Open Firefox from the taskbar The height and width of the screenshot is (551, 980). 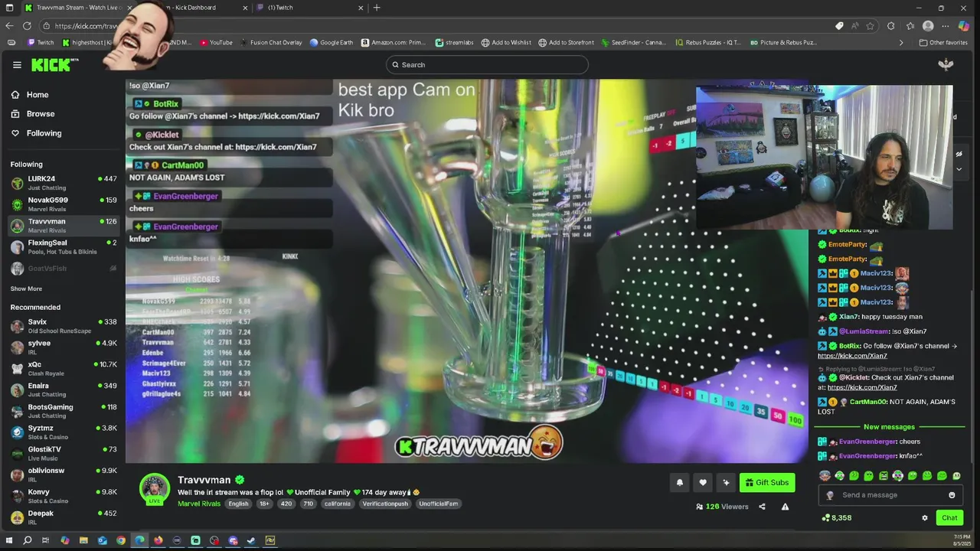pyautogui.click(x=158, y=540)
